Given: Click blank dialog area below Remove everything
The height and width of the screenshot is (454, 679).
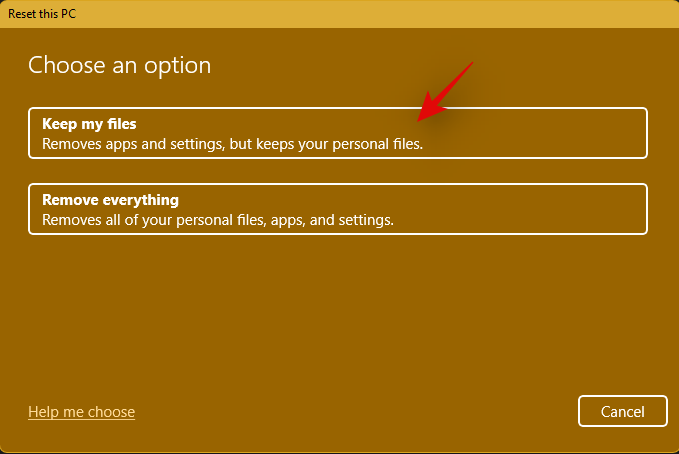Looking at the screenshot, I should [338, 310].
